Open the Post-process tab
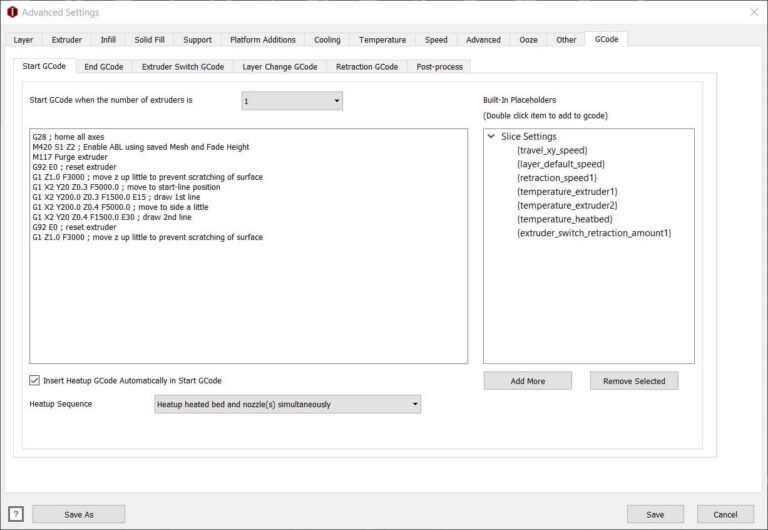This screenshot has width=768, height=530. [x=439, y=67]
